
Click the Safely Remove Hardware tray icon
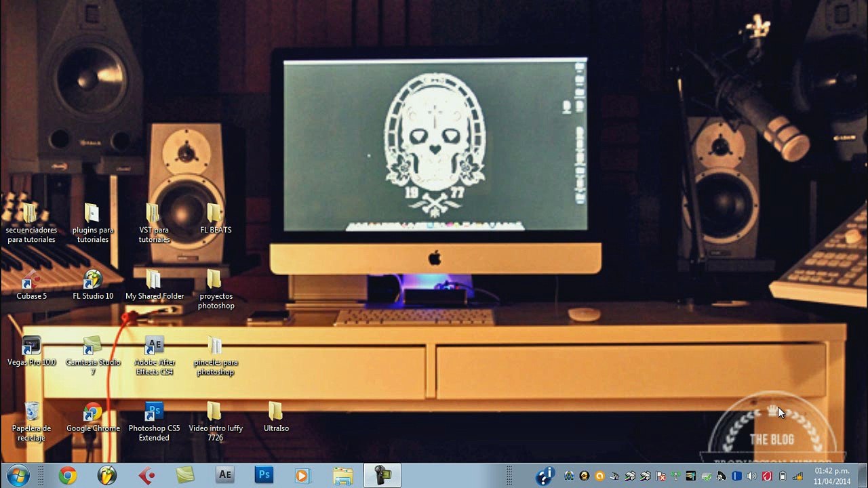click(706, 476)
